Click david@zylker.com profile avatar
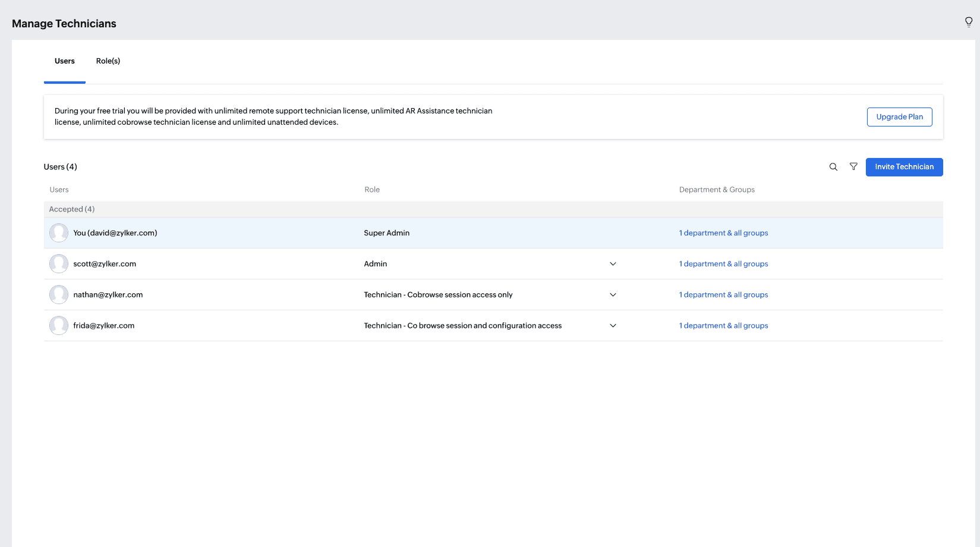 [x=59, y=233]
